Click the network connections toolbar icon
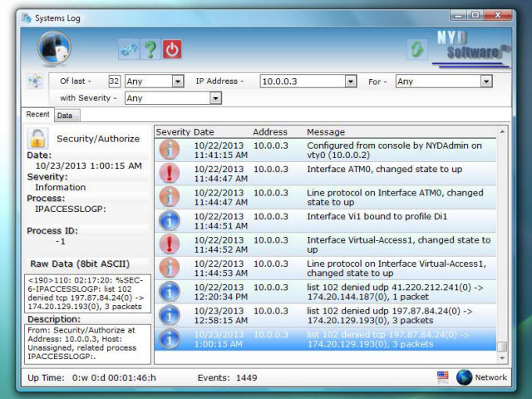Screen dimensions: 532x399 click(129, 50)
